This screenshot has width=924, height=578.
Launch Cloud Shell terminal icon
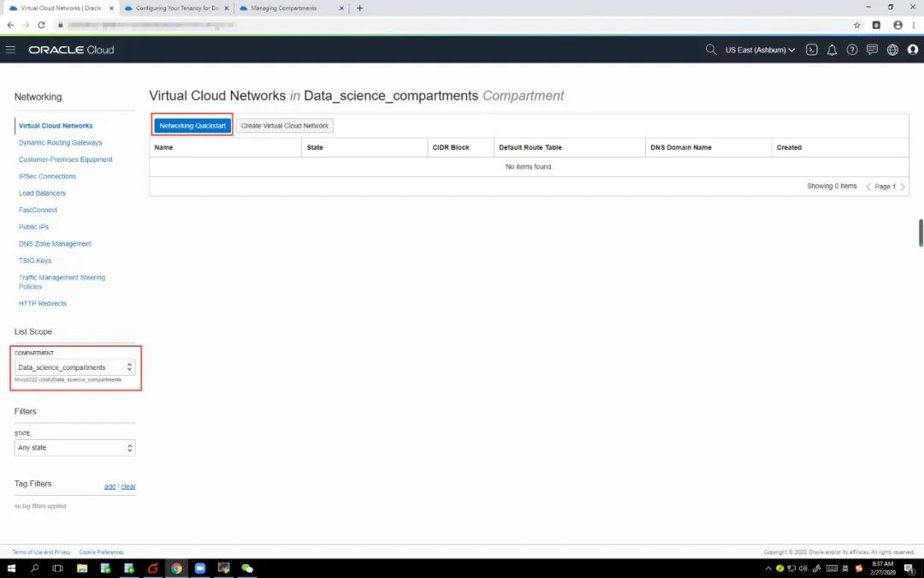tap(811, 50)
